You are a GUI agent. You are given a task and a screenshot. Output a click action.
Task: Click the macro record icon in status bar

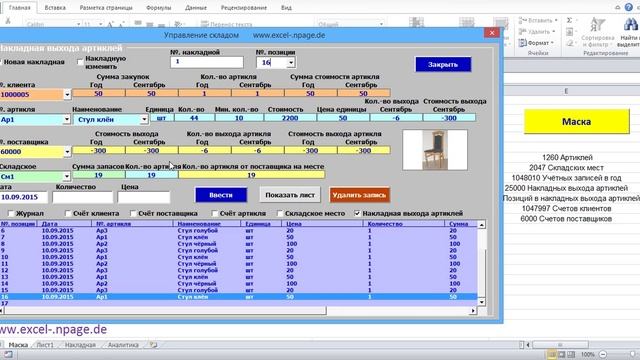pos(8,354)
